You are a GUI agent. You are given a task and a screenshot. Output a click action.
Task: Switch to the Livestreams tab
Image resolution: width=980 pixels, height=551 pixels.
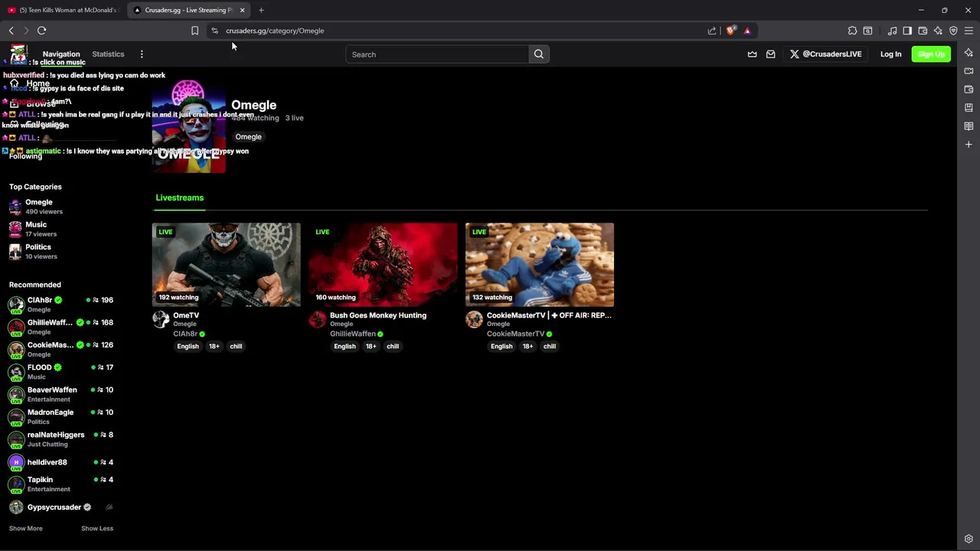pyautogui.click(x=179, y=197)
